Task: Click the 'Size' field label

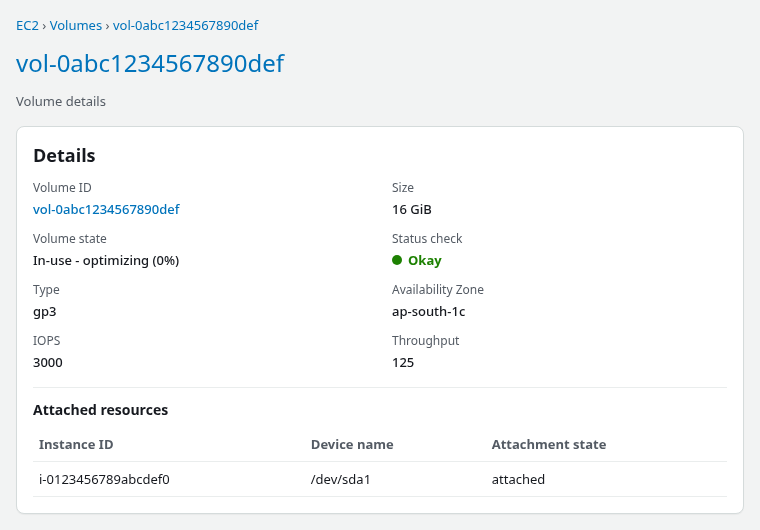Action: tap(403, 188)
